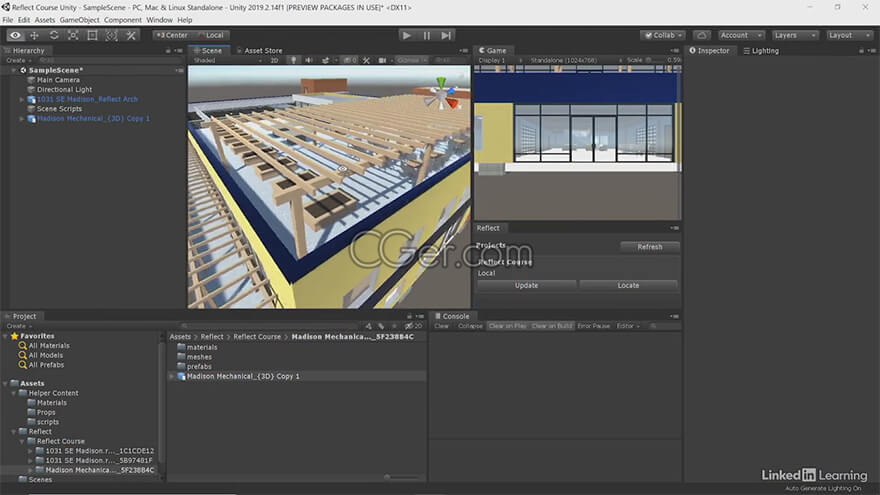The image size is (880, 495).
Task: Select the Madison Mechanical_{3D} Copy 1 prefab asset
Action: point(243,377)
